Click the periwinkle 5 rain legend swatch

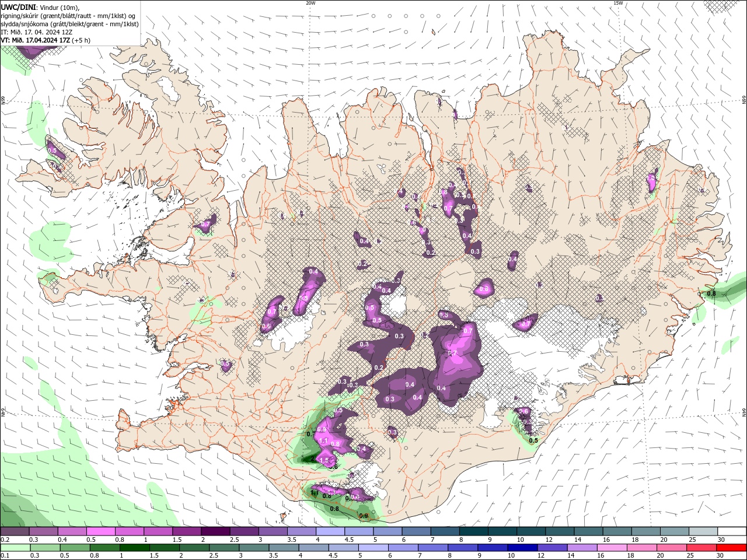(x=373, y=548)
